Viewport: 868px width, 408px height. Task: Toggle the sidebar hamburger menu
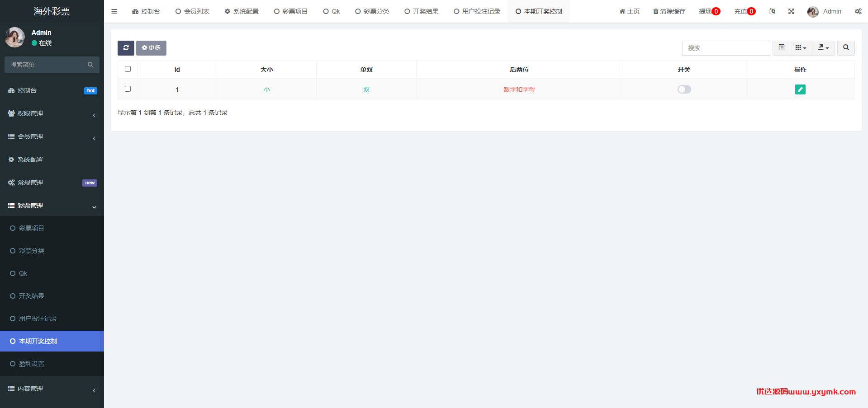tap(114, 11)
